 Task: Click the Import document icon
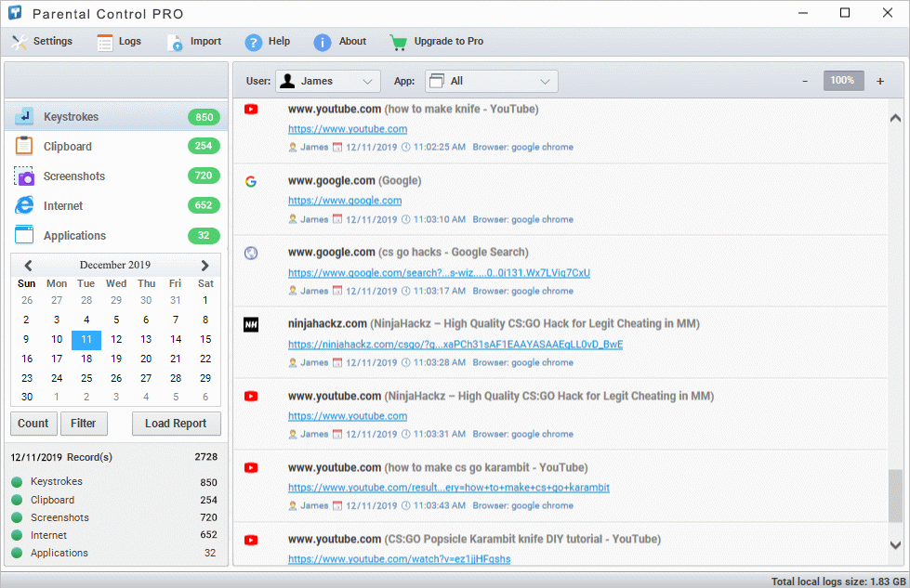pos(175,42)
